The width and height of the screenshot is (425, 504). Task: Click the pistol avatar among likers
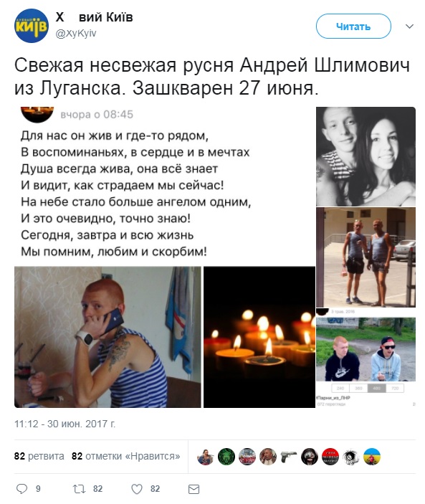coord(289,457)
